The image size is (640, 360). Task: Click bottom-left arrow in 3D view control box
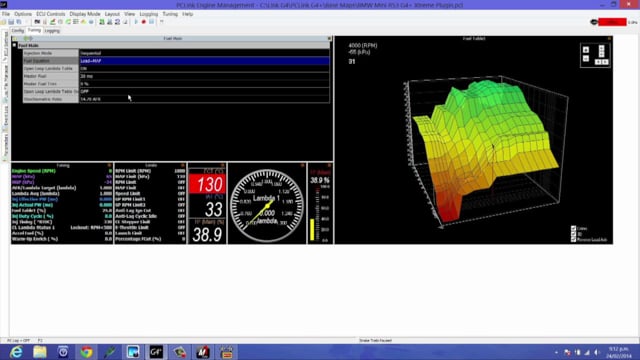(598, 62)
